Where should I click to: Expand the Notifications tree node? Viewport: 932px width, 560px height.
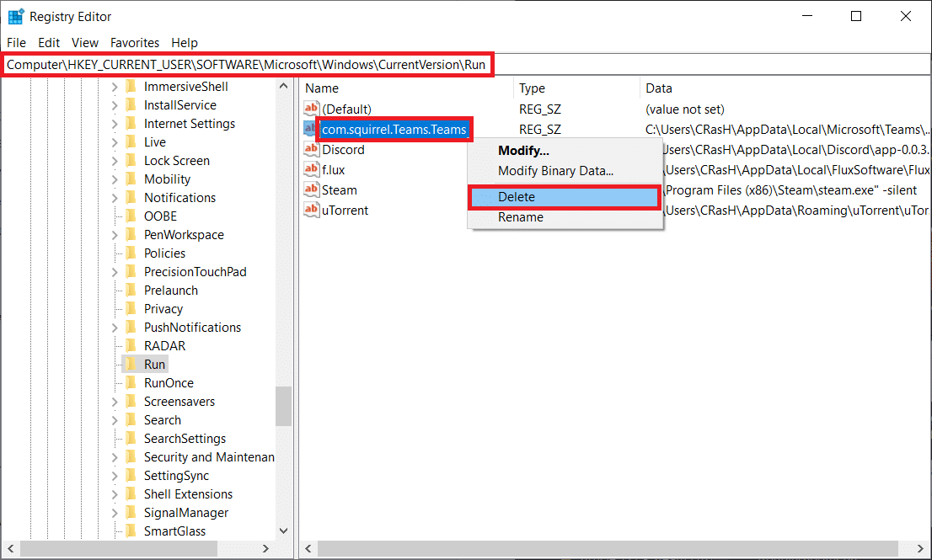tap(115, 198)
